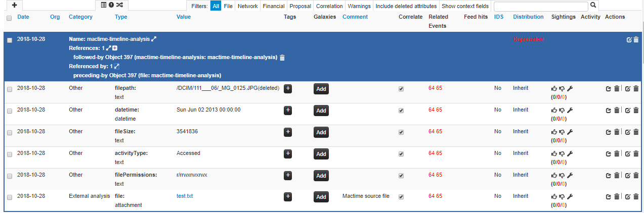This screenshot has height=213, width=644.
Task: Expand the Referenced by list
Action: [x=116, y=67]
